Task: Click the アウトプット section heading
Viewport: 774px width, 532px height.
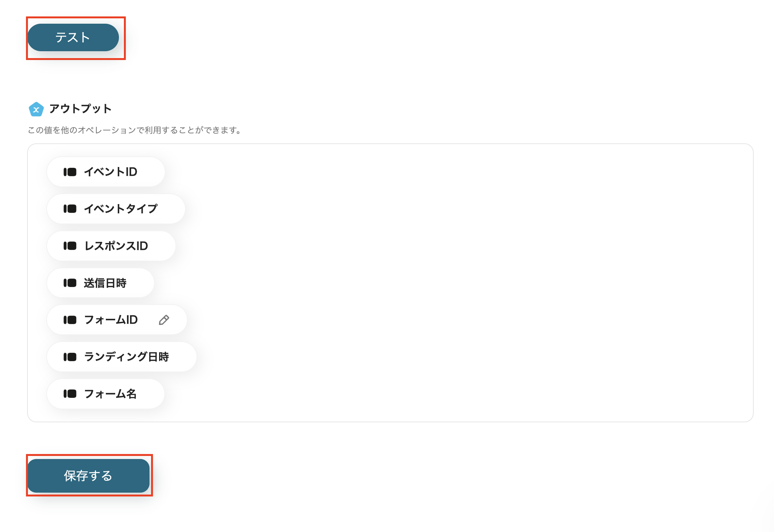Action: point(80,109)
